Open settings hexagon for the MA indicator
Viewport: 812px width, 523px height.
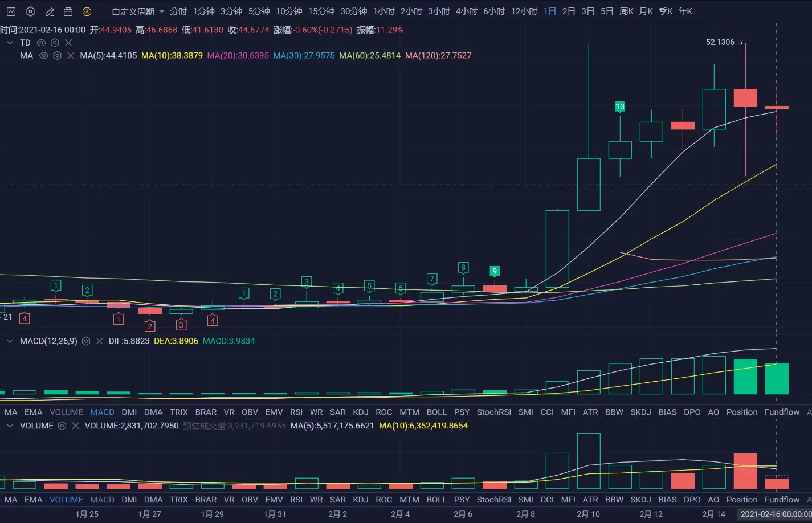(57, 55)
